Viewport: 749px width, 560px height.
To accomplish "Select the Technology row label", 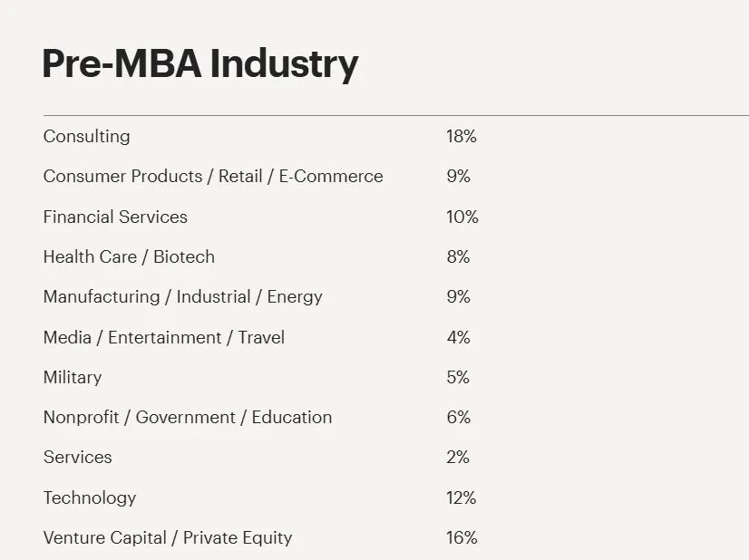I will pos(90,498).
